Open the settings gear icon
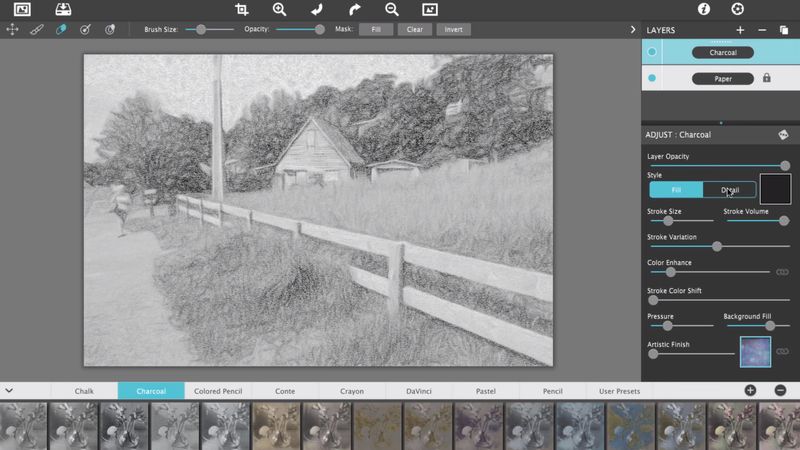 (737, 9)
